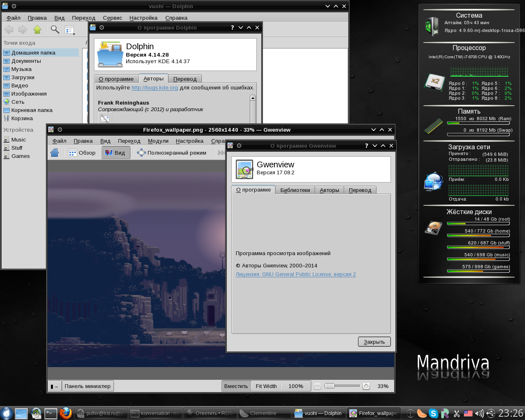Screen dimensions: 525x420
Task: Open the KDE application launcher menu
Action: point(6,413)
